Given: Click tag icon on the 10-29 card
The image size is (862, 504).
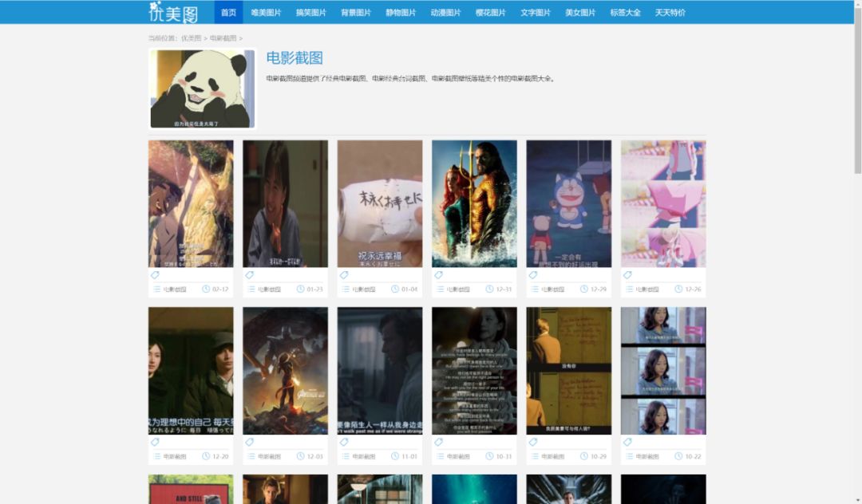Looking at the screenshot, I should (x=533, y=442).
